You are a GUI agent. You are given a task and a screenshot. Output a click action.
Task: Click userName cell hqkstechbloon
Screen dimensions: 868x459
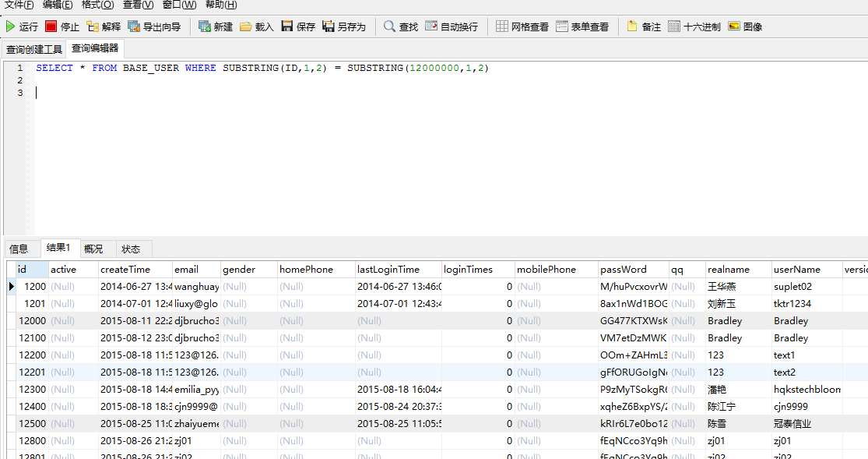[807, 390]
